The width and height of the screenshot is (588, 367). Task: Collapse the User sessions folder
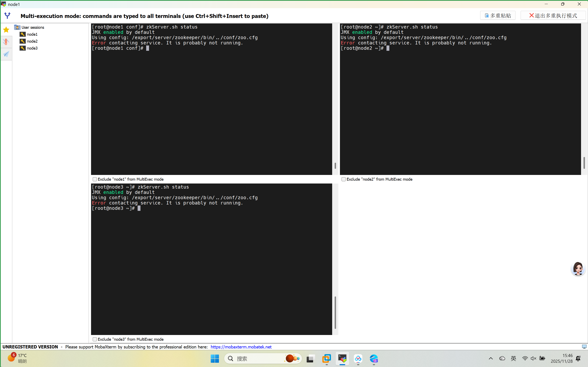17,27
